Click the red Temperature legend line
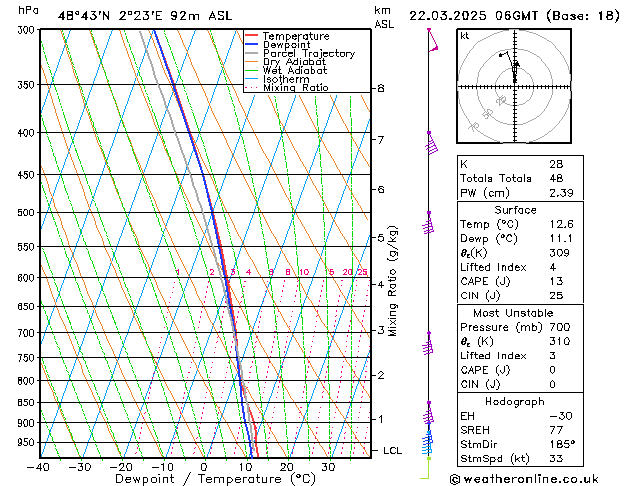Viewport: 629px width, 486px height. tap(251, 36)
